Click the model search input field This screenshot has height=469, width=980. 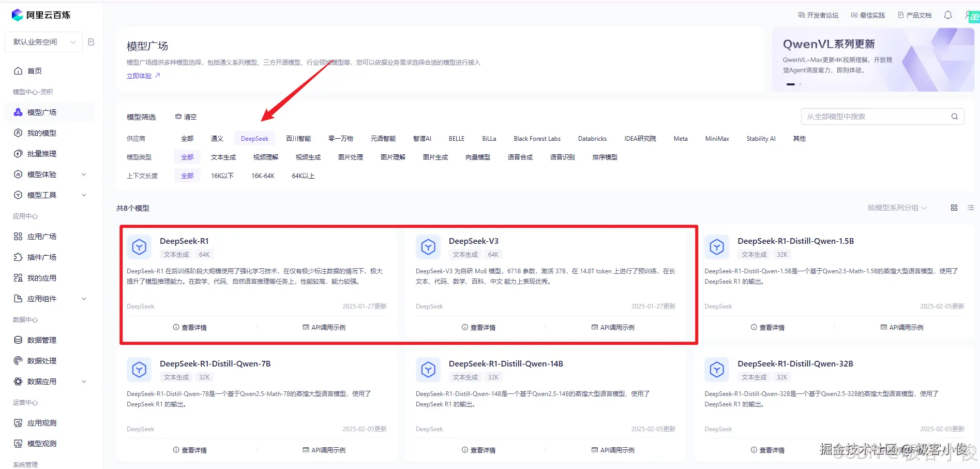pos(882,116)
